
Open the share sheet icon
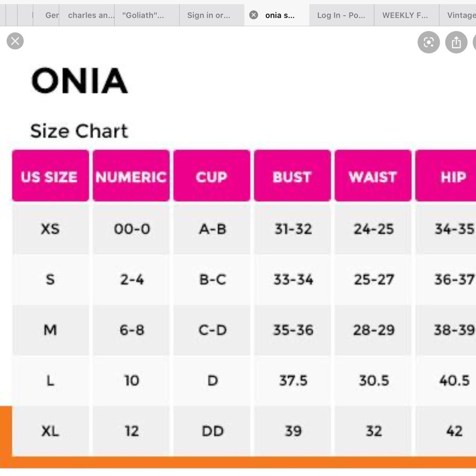(x=456, y=42)
